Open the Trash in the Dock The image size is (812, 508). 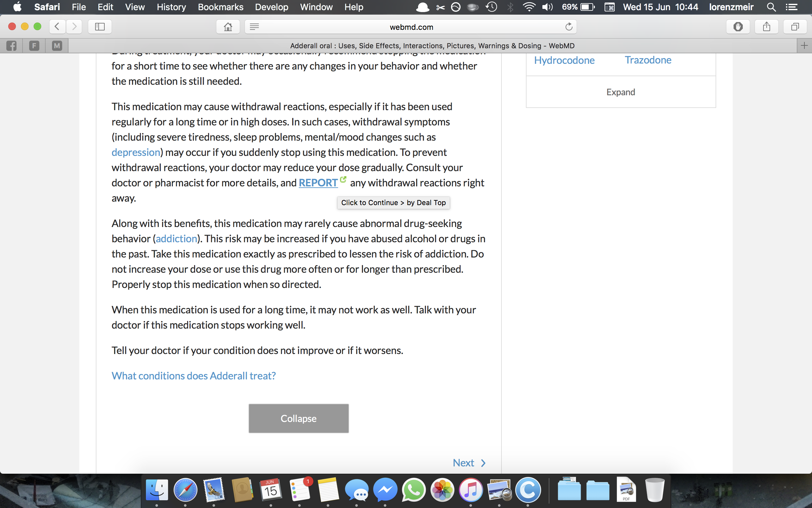[x=655, y=490]
